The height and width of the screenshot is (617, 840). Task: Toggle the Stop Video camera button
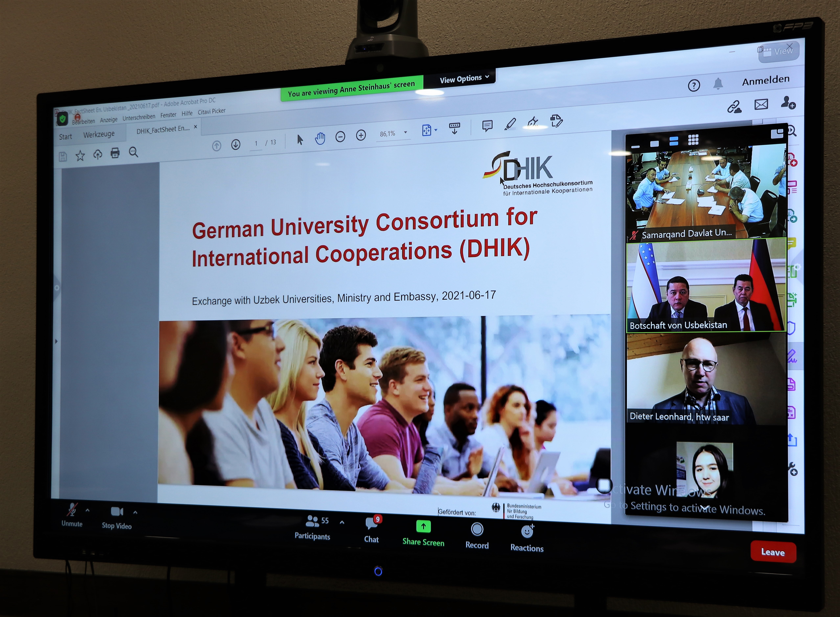117,518
